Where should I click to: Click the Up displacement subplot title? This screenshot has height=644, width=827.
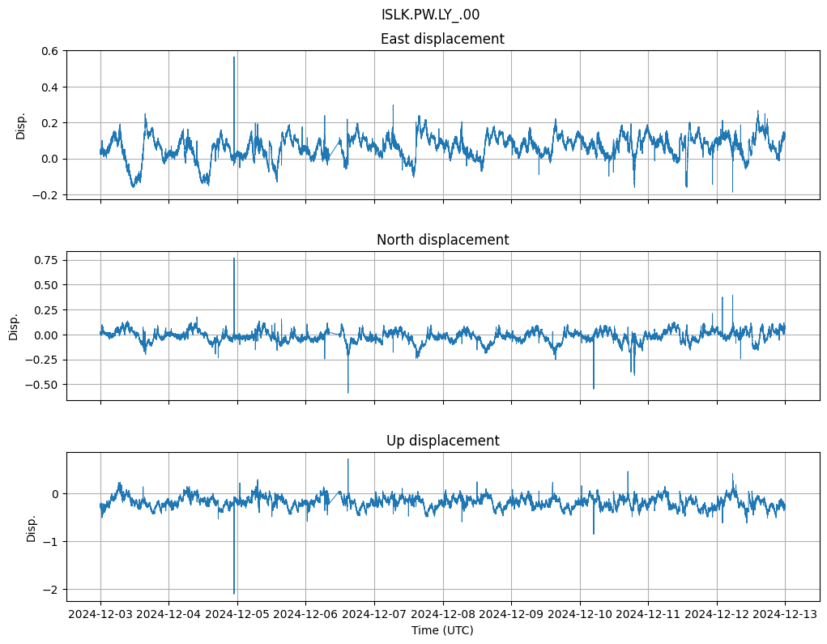[442, 441]
